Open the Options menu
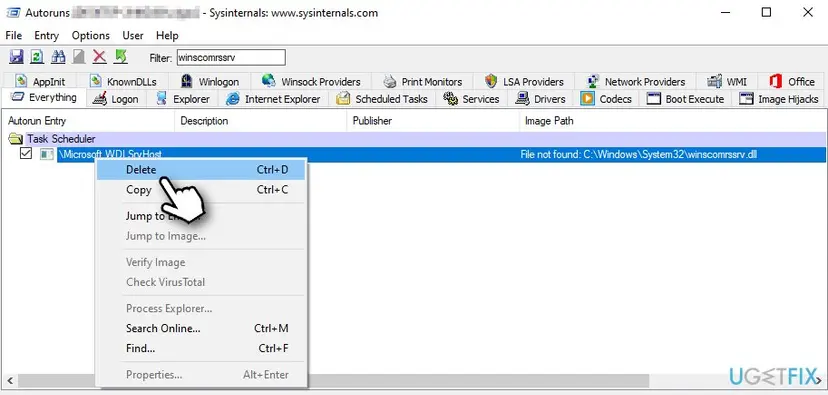The image size is (828, 395). coord(91,35)
